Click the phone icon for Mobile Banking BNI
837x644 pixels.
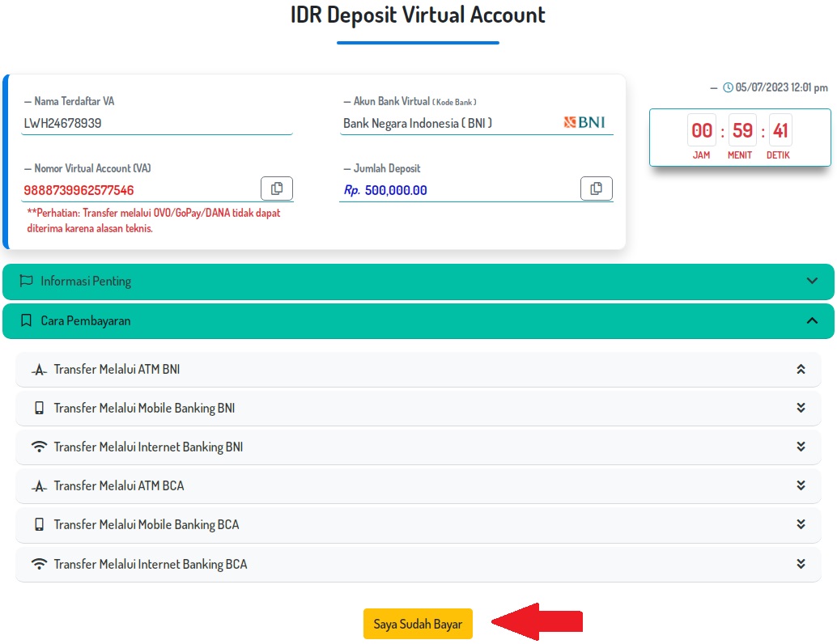[39, 409]
